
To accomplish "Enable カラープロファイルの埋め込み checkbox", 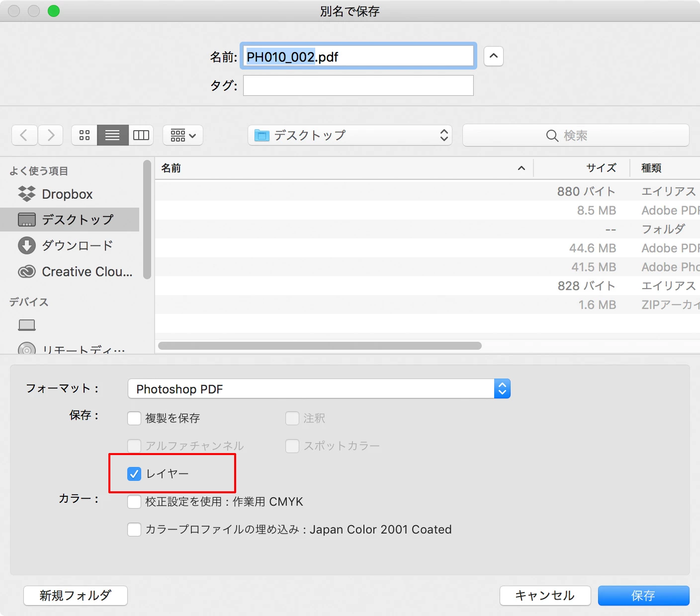I will [x=134, y=530].
